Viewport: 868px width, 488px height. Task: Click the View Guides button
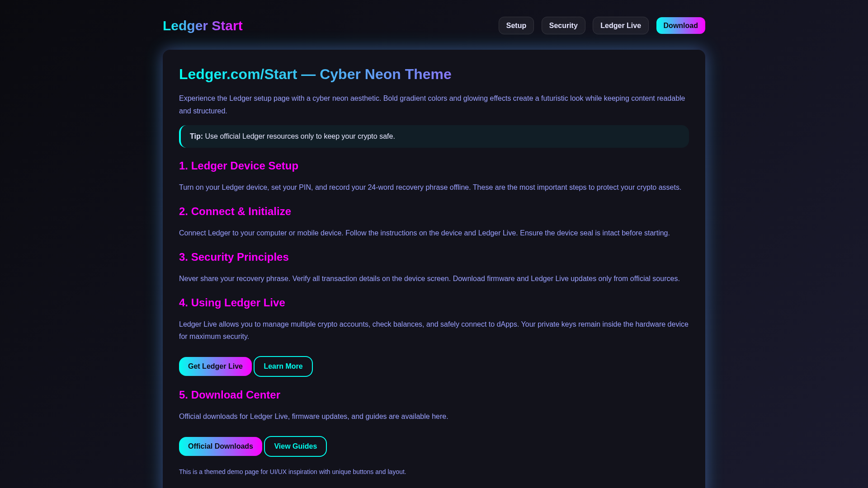[x=295, y=446]
